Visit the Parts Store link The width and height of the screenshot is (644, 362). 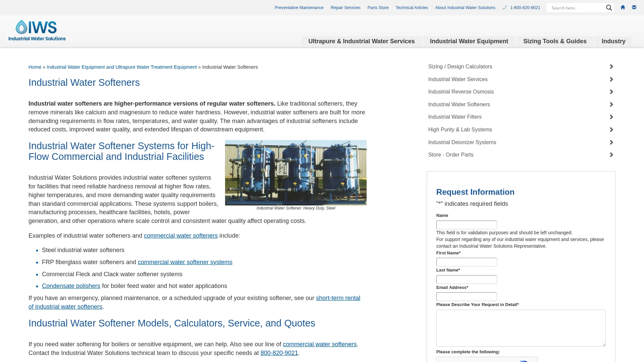[378, 8]
